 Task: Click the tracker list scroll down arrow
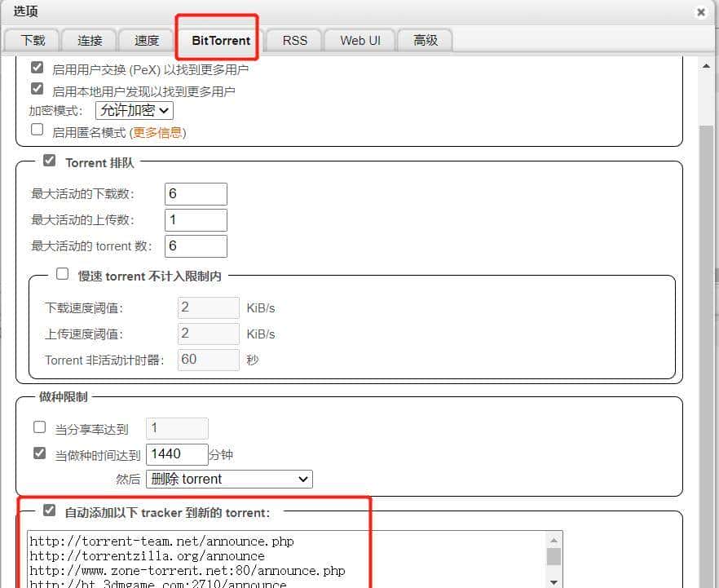[x=554, y=581]
